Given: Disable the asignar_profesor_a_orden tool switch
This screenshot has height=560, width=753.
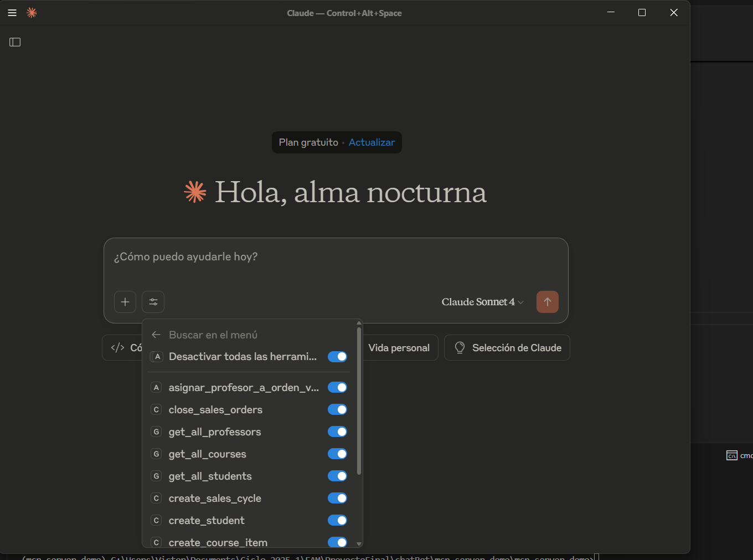Looking at the screenshot, I should coord(337,388).
